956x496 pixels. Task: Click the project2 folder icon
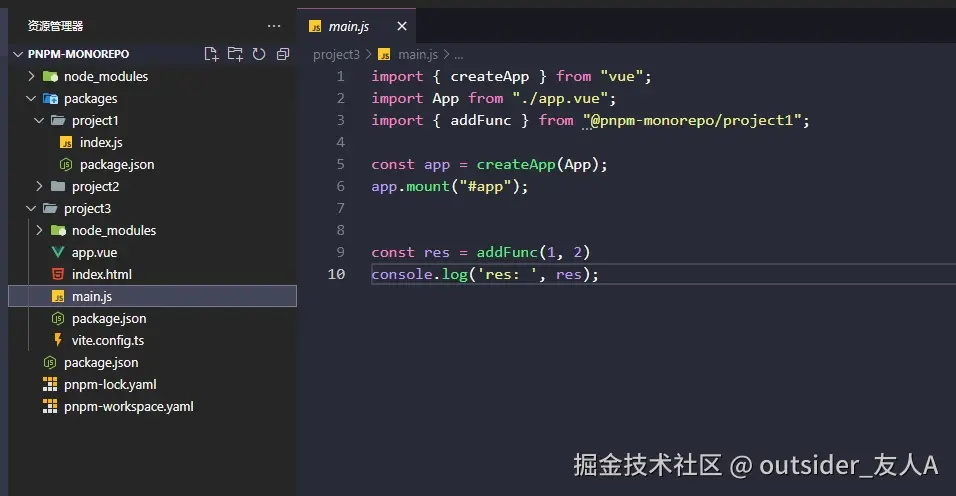pos(58,186)
